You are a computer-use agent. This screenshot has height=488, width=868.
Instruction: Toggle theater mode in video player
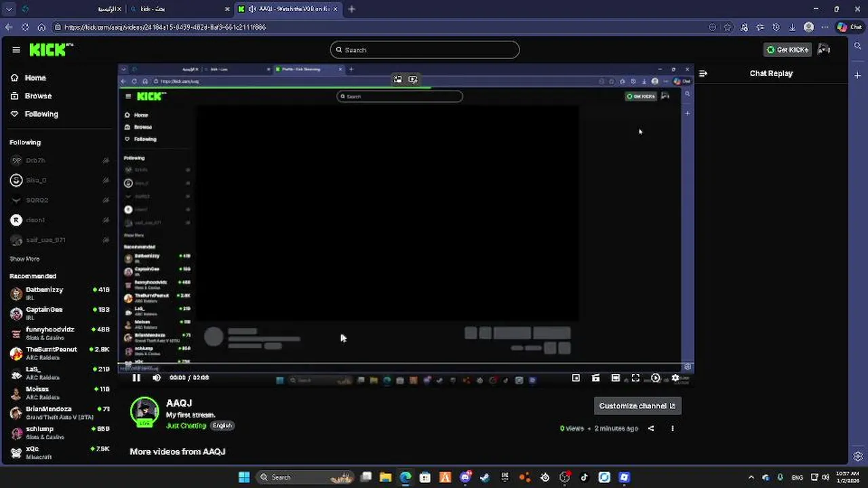pos(616,378)
